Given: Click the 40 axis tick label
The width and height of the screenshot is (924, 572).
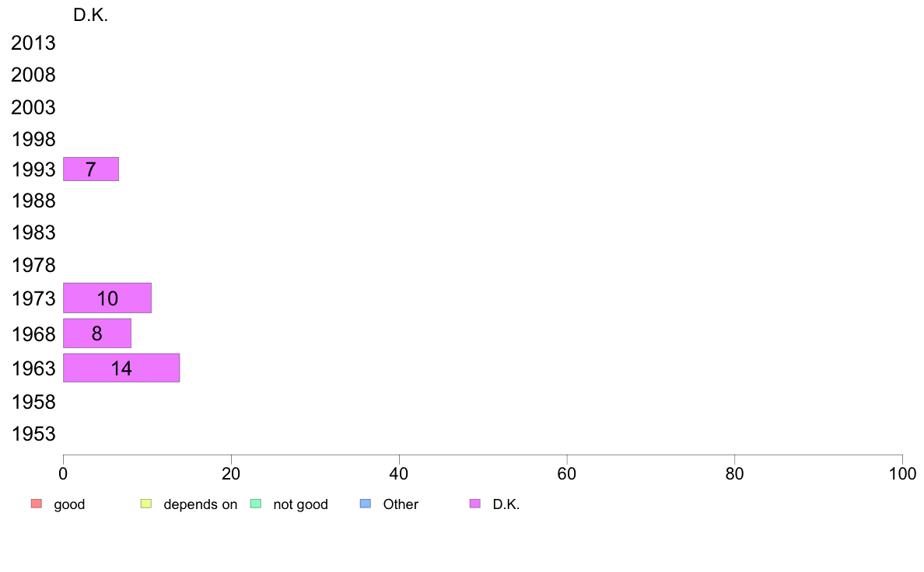Looking at the screenshot, I should pos(399,473).
